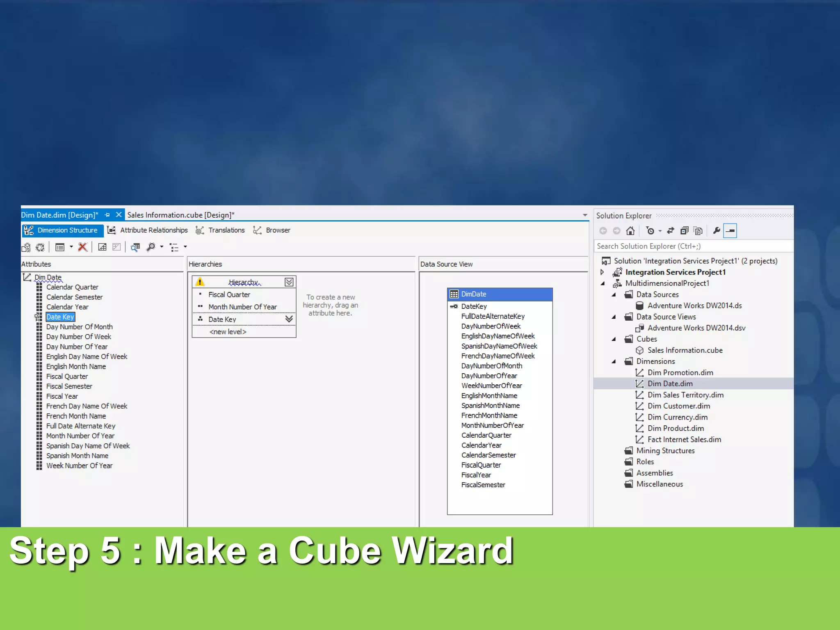Select Sales Information.cube in Solution Explorer
The image size is (840, 630).
685,350
